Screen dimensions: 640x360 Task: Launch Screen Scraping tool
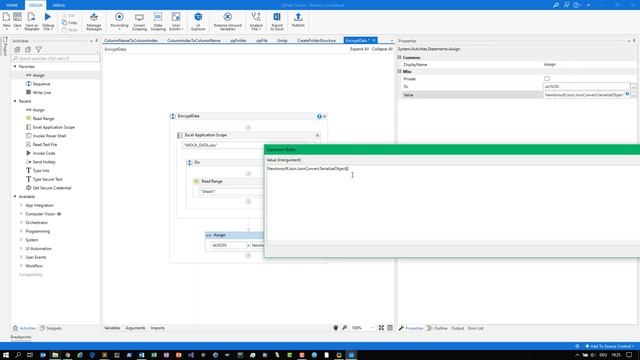click(x=139, y=21)
